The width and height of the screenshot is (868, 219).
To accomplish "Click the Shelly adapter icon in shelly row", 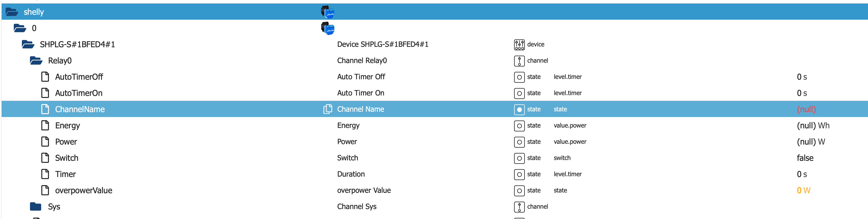I will pyautogui.click(x=327, y=12).
